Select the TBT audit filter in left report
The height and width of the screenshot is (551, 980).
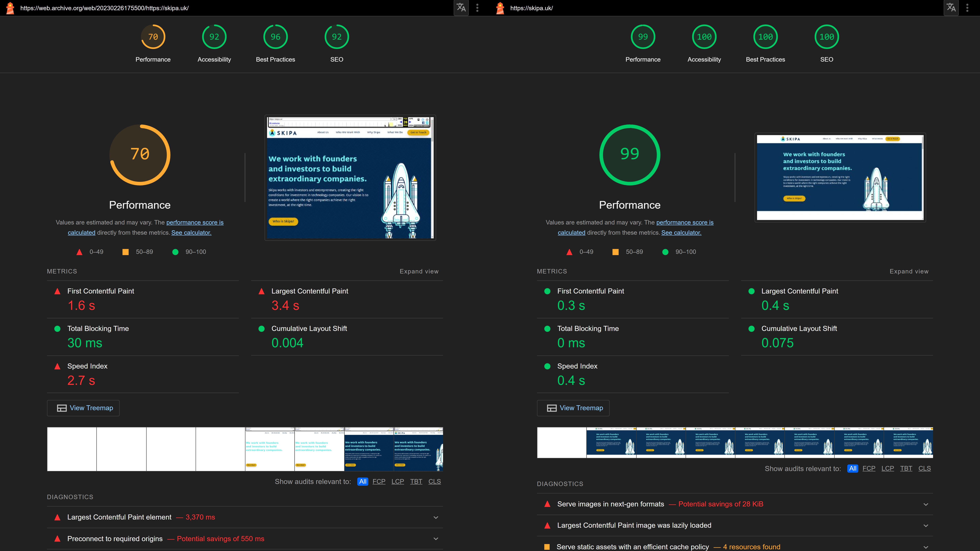pyautogui.click(x=416, y=481)
